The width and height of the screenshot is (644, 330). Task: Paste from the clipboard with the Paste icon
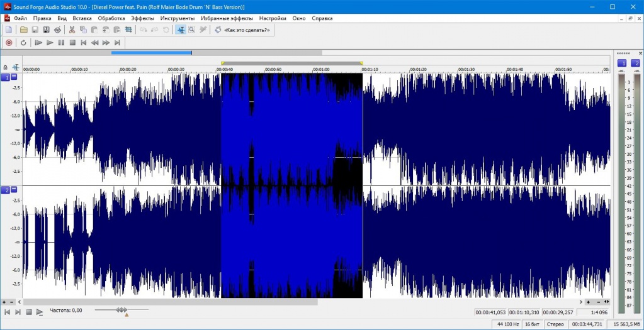tap(94, 30)
